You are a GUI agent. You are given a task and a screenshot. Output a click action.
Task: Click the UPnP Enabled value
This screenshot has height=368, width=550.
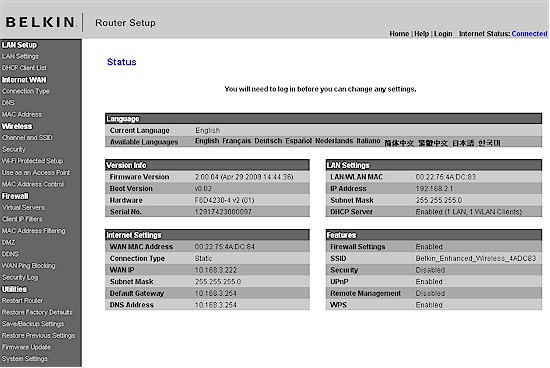429,282
